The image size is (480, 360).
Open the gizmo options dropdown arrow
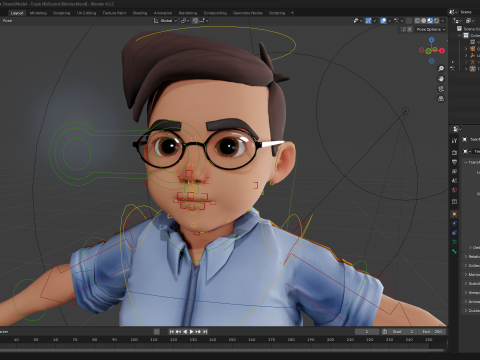point(374,21)
